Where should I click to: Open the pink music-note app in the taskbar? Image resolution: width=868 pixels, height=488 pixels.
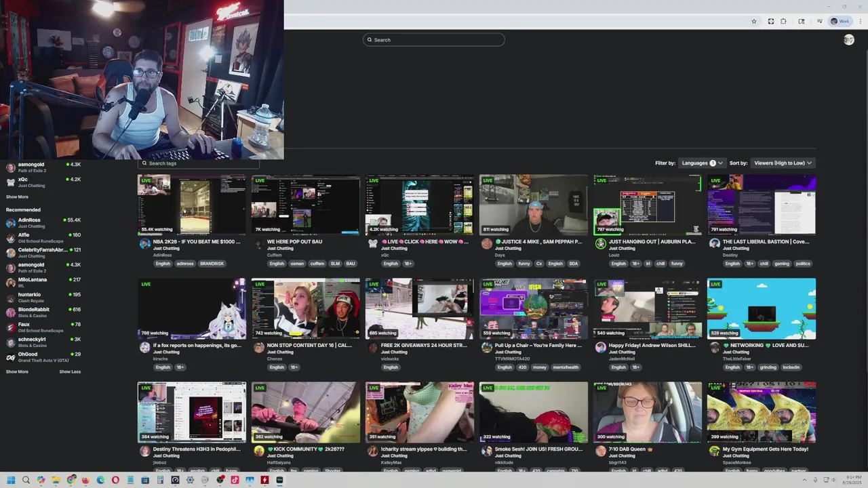235,480
